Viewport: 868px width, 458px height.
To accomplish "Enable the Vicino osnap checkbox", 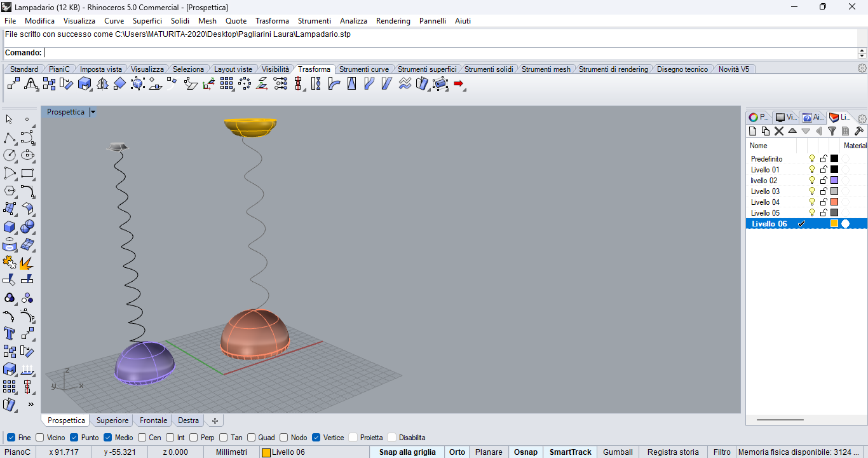I will 40,438.
